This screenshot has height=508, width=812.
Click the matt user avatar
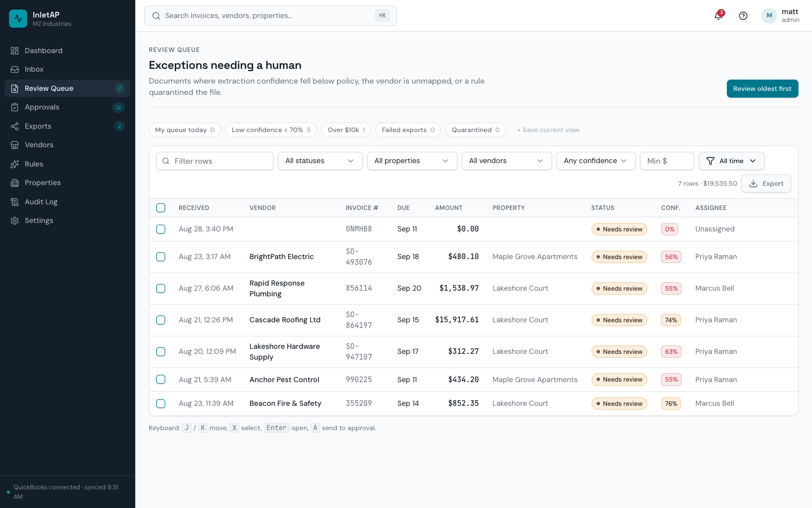click(769, 16)
